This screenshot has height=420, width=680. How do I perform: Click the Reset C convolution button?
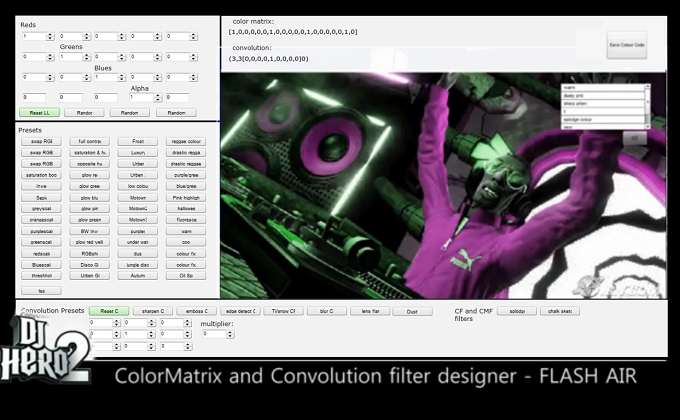click(109, 311)
